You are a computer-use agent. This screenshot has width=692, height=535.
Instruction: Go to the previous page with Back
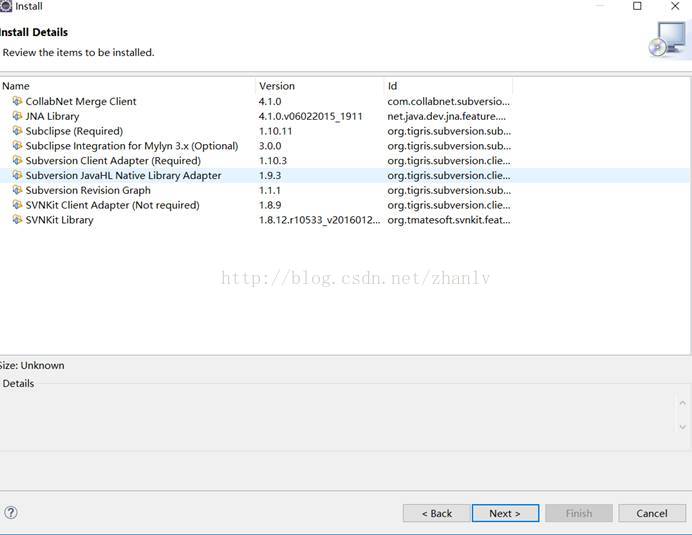tap(436, 513)
